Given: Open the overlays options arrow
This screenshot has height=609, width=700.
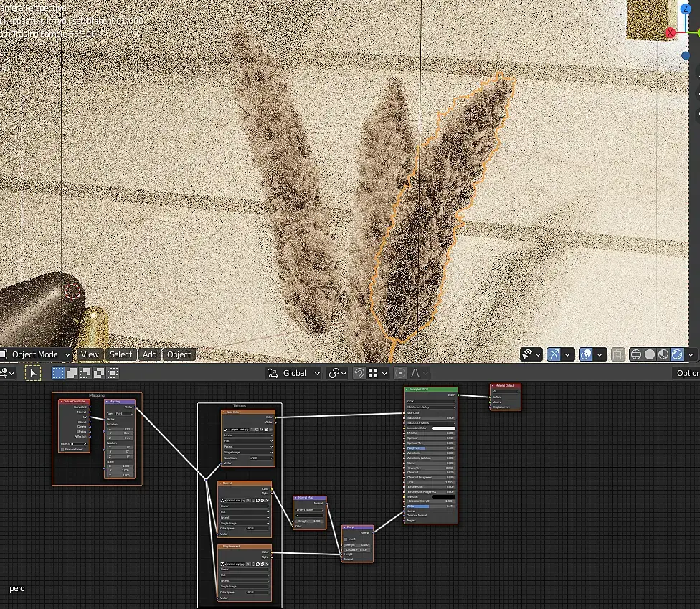Looking at the screenshot, I should point(600,354).
